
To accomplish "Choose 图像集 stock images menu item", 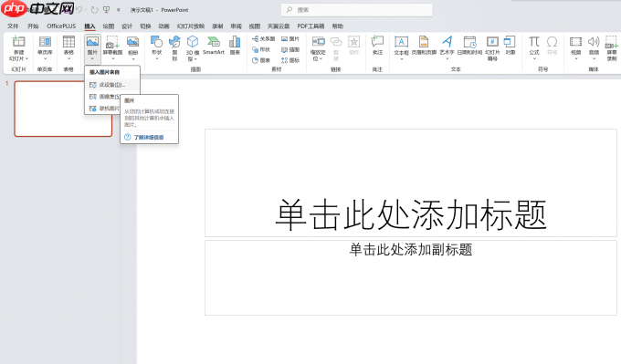I will click(103, 97).
